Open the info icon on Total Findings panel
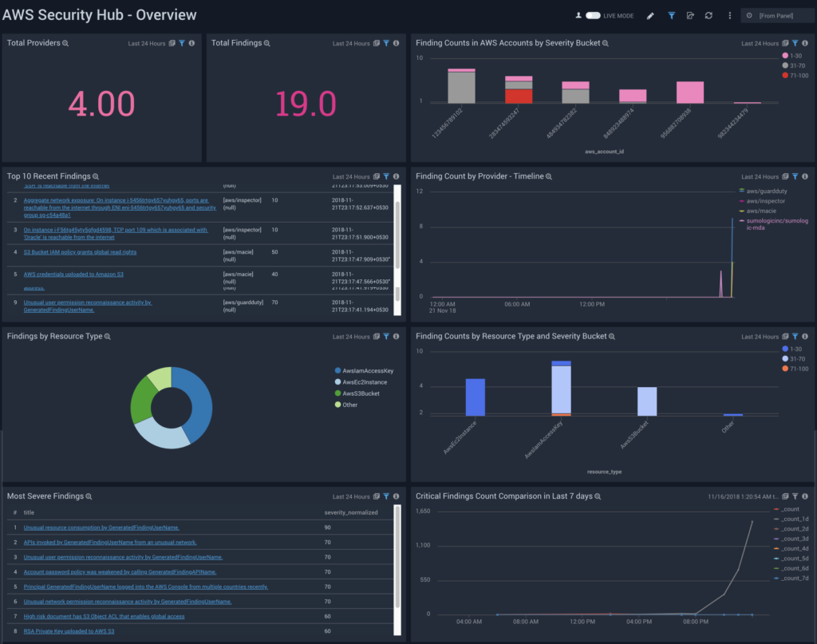817x644 pixels. (x=396, y=43)
